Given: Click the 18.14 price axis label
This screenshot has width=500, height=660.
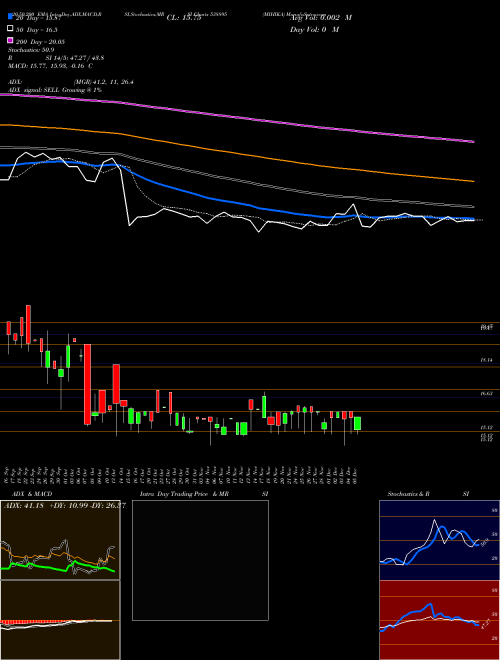Looking at the screenshot, I should [487, 360].
